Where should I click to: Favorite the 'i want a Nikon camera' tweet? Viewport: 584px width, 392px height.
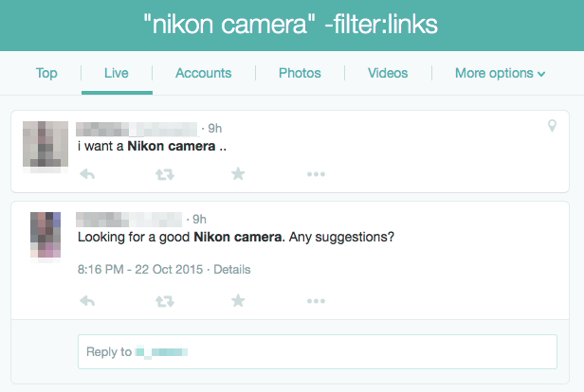click(238, 173)
